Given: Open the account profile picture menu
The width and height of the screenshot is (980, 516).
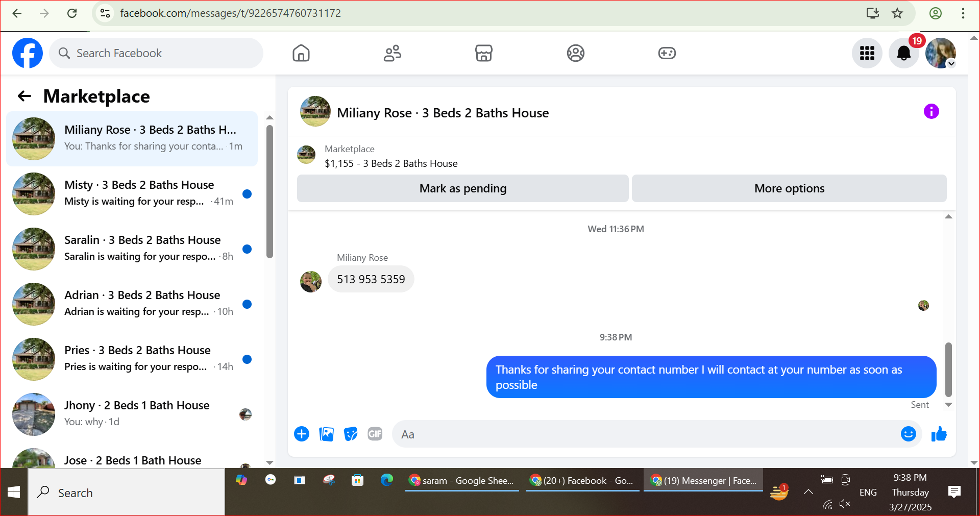Looking at the screenshot, I should pos(941,53).
